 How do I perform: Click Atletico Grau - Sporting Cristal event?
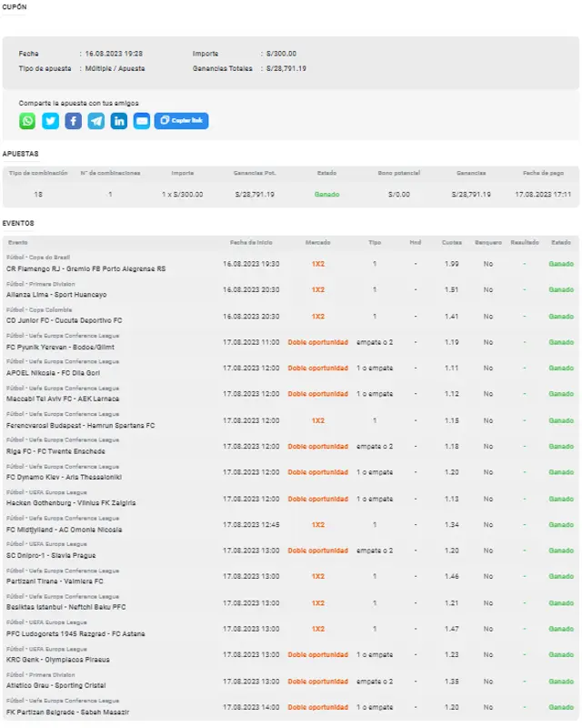click(x=55, y=686)
